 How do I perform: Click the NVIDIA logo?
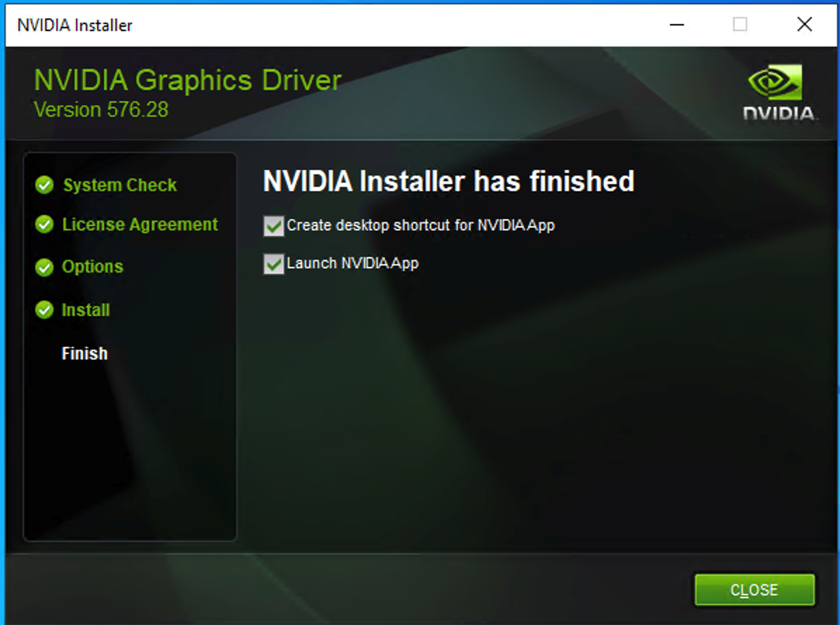[x=780, y=93]
